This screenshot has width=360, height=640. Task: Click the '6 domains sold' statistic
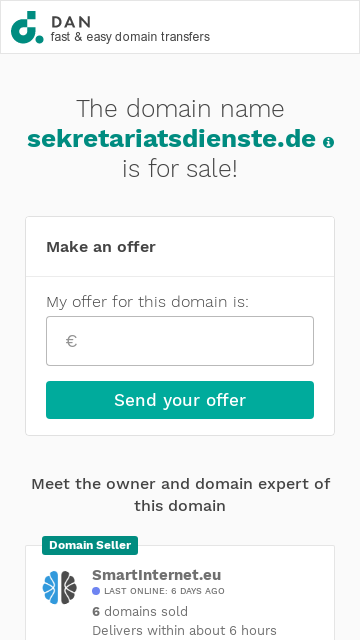pyautogui.click(x=140, y=611)
